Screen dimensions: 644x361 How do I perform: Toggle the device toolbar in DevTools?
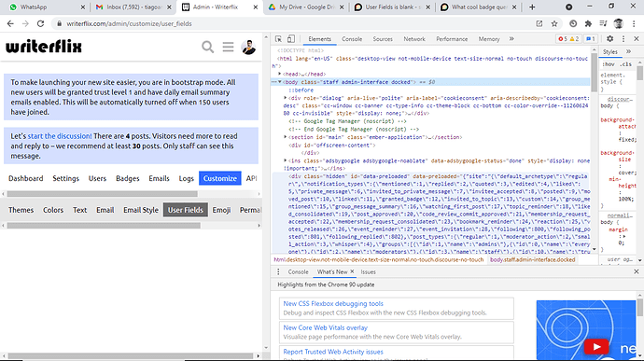coord(291,39)
